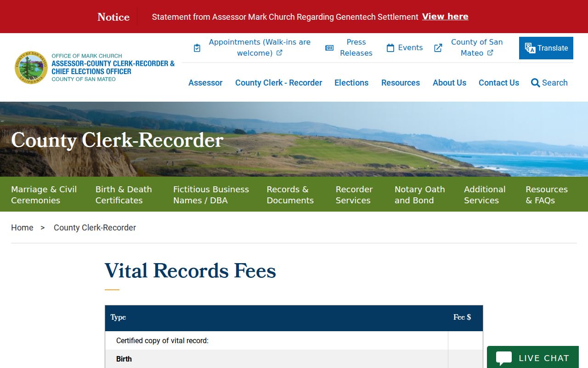588x368 pixels.
Task: Open the Live Chat widget
Action: click(533, 357)
